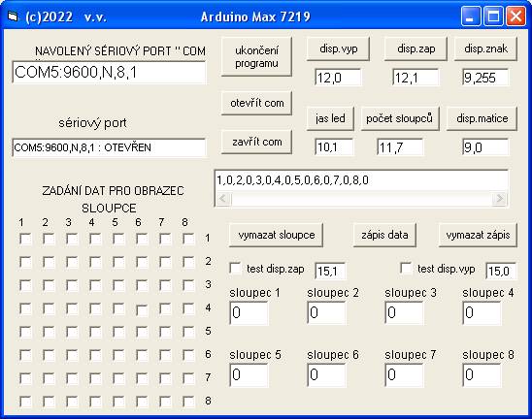Screen dimensions: 532x419
Task: Click the ZADÁNÍ DAT PRO OBRAZEC heading
Action: point(113,191)
